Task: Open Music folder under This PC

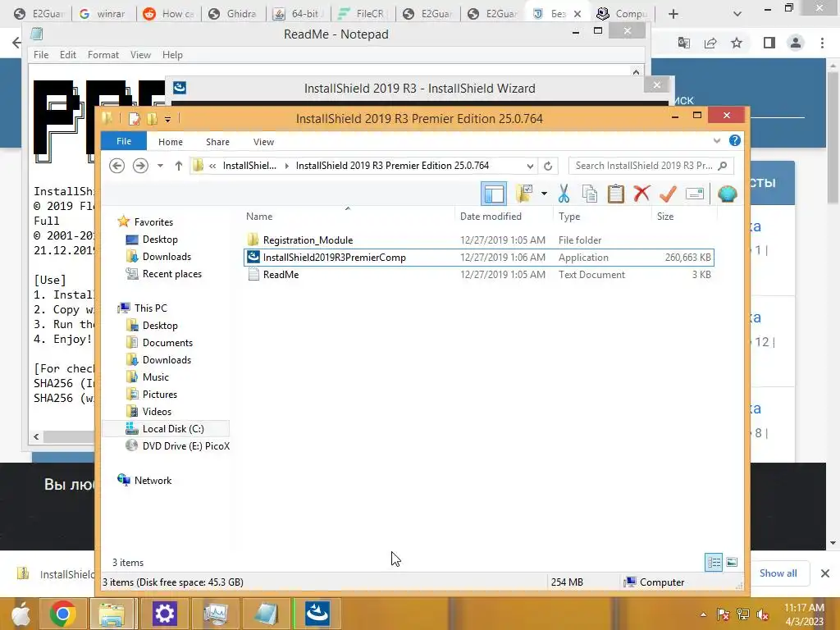Action: [x=155, y=377]
